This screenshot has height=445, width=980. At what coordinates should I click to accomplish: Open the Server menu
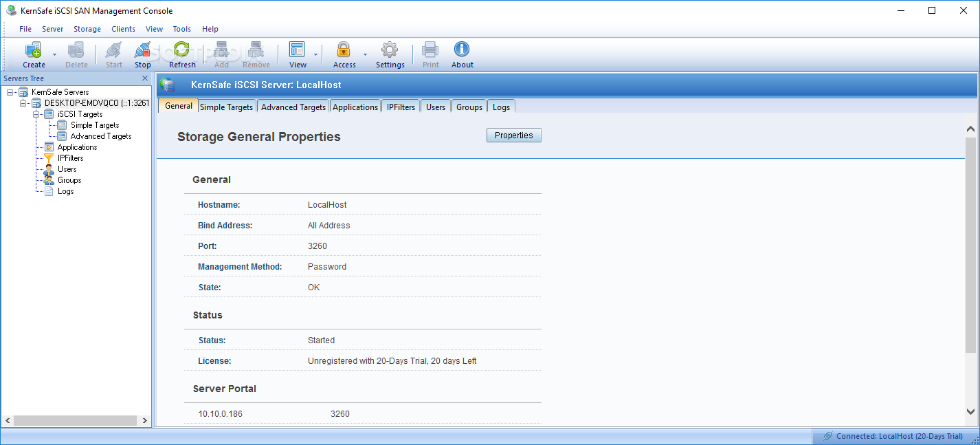[x=52, y=29]
